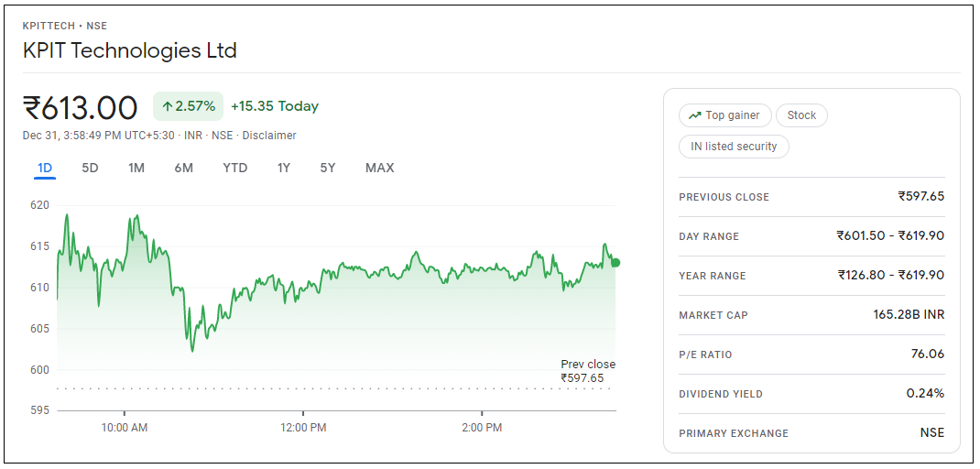Screen dimensions: 980x469
Task: Click the KPITTECH • NSE ticker label
Action: pyautogui.click(x=65, y=26)
